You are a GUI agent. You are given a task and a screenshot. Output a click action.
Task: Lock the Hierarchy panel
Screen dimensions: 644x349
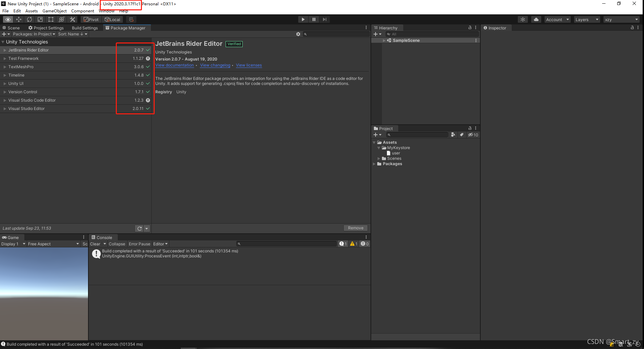coord(470,28)
